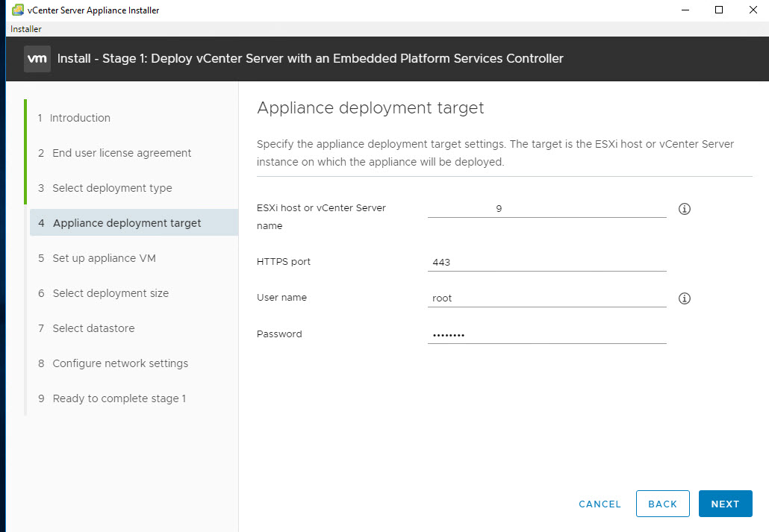Viewport: 769px width, 532px height.
Task: Click into the HTTPS port field
Action: [x=547, y=263]
